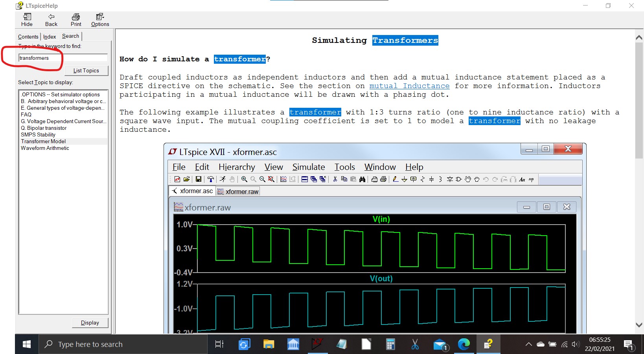
Task: Click the 'Type here to search' taskbar box
Action: coord(123,344)
